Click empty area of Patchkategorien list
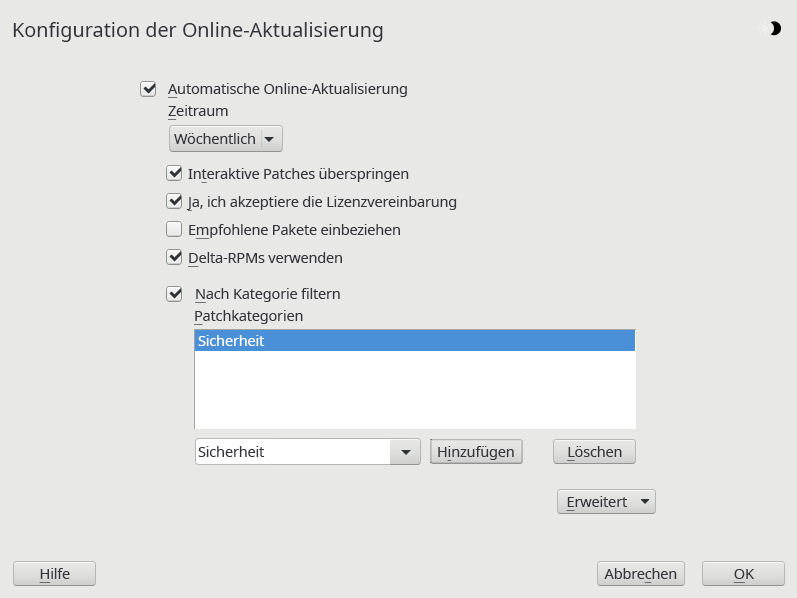 pyautogui.click(x=415, y=390)
